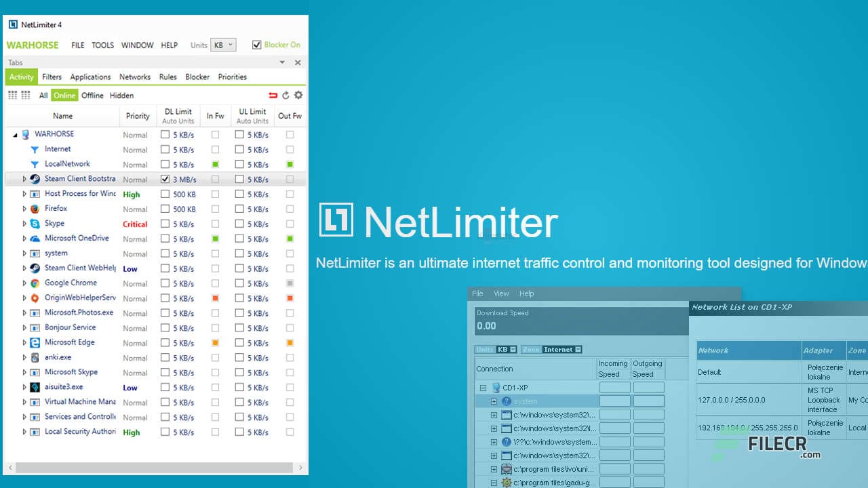The height and width of the screenshot is (488, 868).
Task: Expand the system node in the CD1-XP tree
Action: (493, 401)
